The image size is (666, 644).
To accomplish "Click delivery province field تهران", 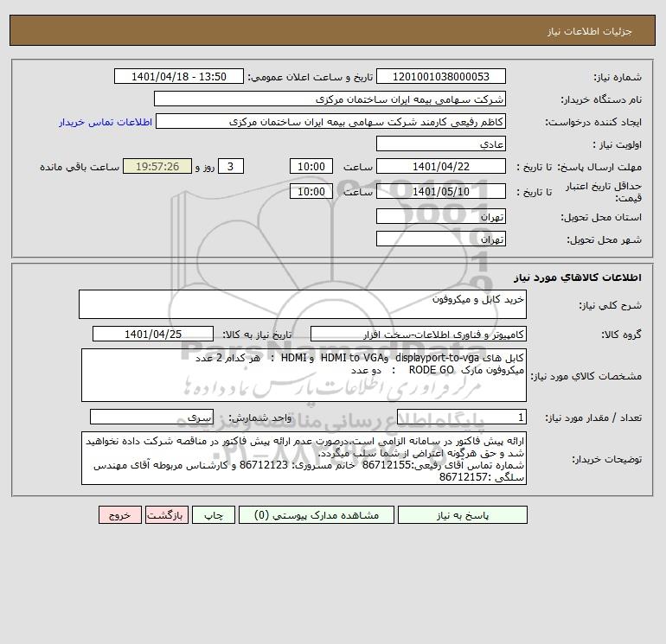I will (441, 216).
